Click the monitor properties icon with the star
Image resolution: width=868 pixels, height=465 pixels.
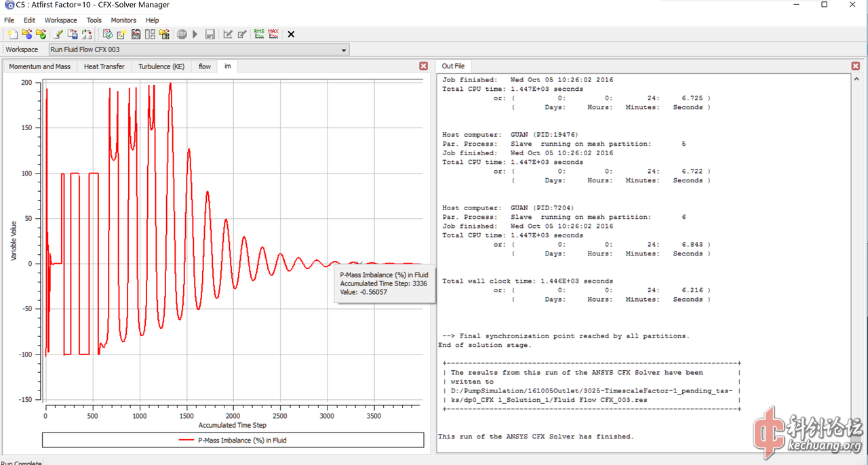click(121, 34)
